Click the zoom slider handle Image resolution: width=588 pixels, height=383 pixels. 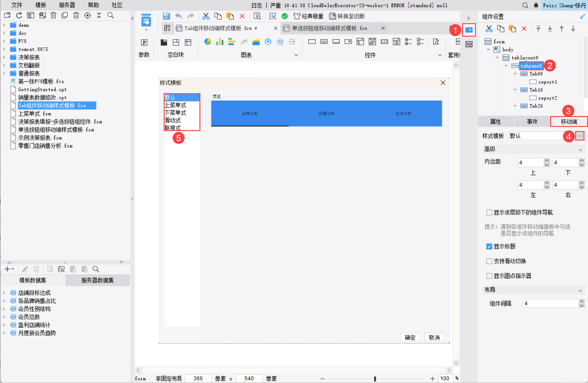coord(375,379)
